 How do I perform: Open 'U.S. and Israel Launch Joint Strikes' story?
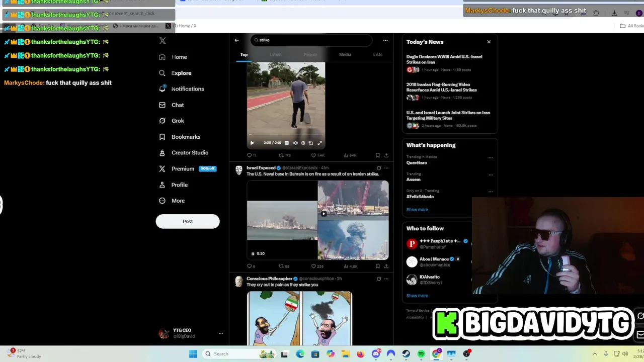click(x=448, y=116)
